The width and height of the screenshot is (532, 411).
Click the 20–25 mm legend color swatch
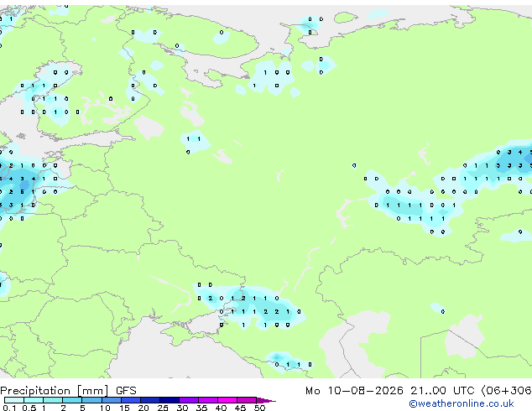(x=149, y=400)
